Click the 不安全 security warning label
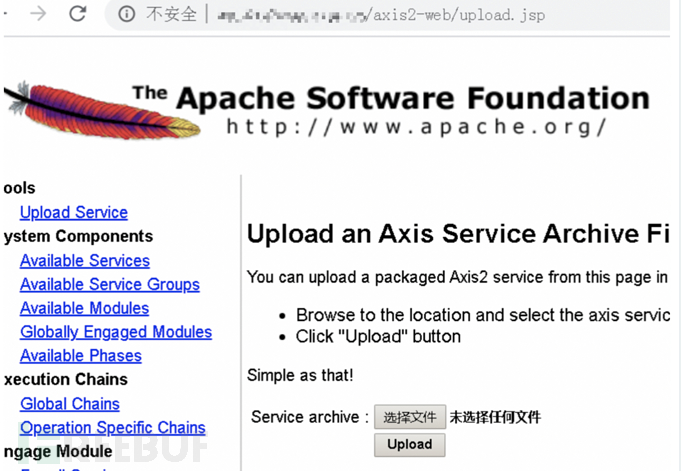The image size is (690, 471). coord(172,15)
